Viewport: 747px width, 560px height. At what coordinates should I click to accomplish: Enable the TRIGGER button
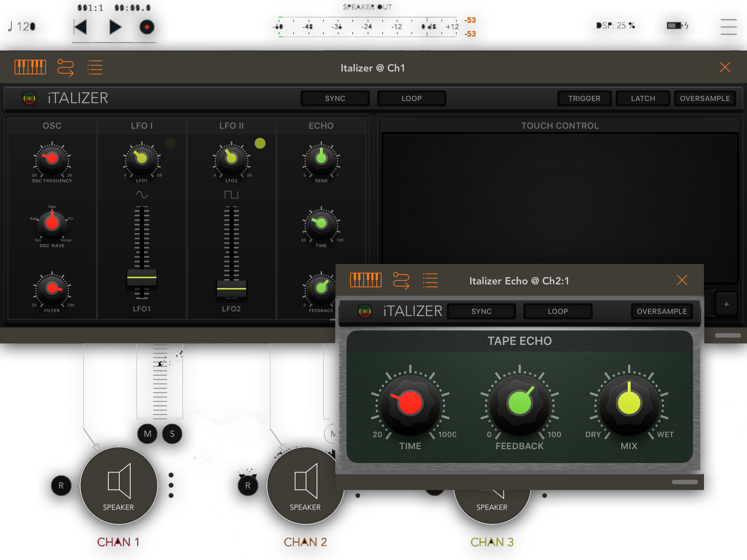click(584, 98)
